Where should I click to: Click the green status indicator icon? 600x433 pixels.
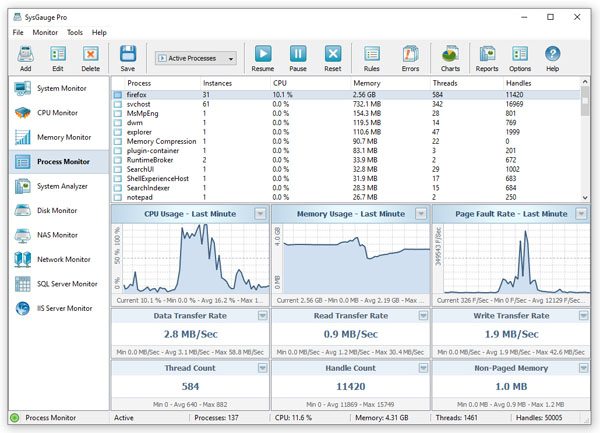[x=15, y=418]
